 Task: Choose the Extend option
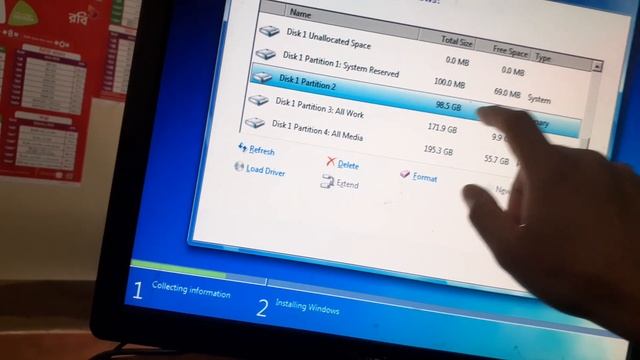pyautogui.click(x=347, y=184)
